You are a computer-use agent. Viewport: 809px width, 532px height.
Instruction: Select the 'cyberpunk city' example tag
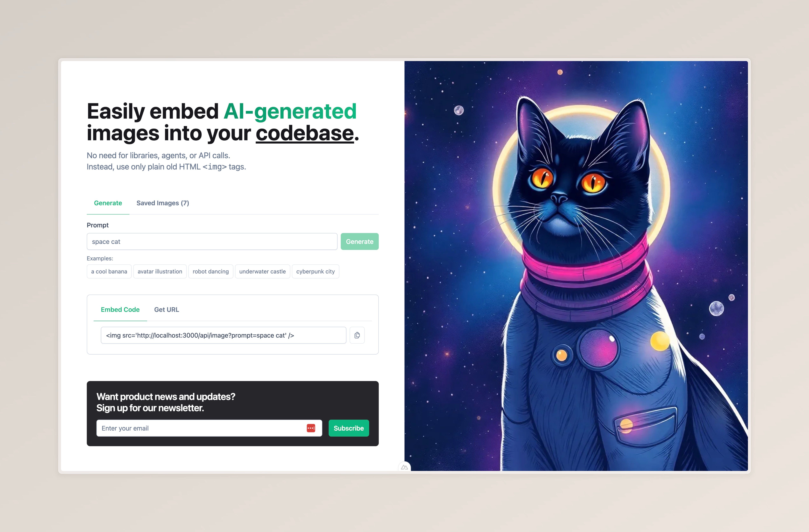315,271
